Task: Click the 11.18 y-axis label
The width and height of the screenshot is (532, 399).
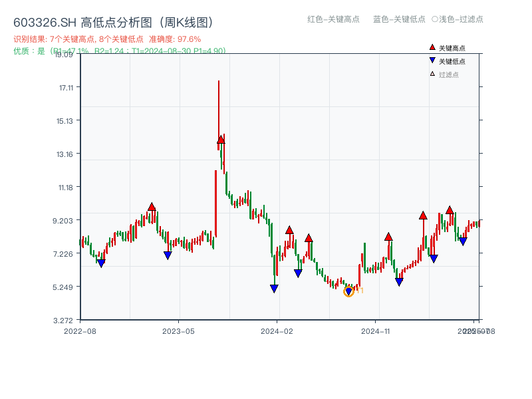Action: (65, 188)
